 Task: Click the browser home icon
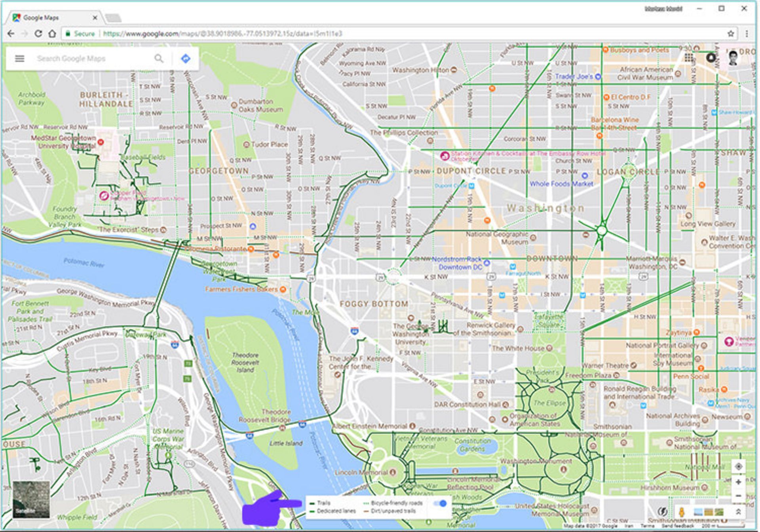52,34
